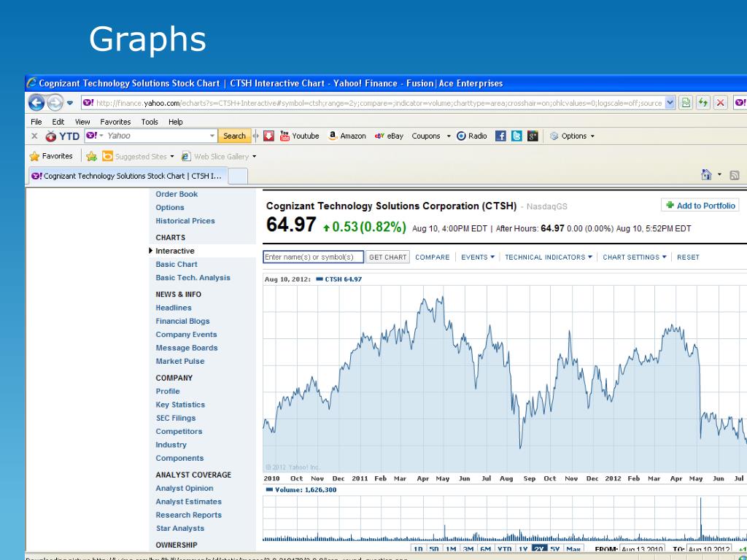Click the Add to Portfolio button

click(x=700, y=205)
